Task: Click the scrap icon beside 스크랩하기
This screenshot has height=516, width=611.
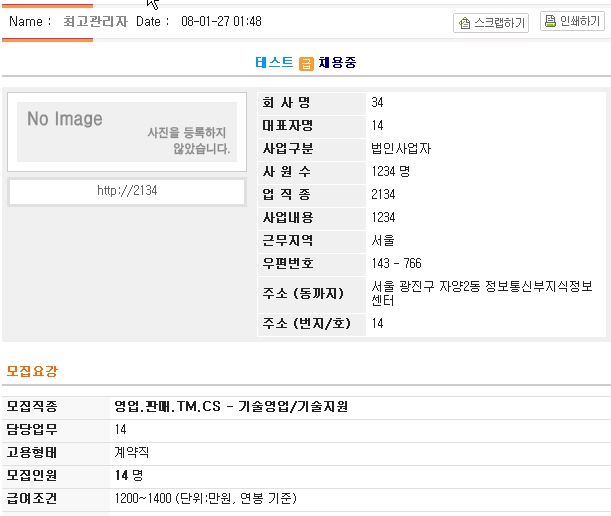Action: click(x=464, y=23)
